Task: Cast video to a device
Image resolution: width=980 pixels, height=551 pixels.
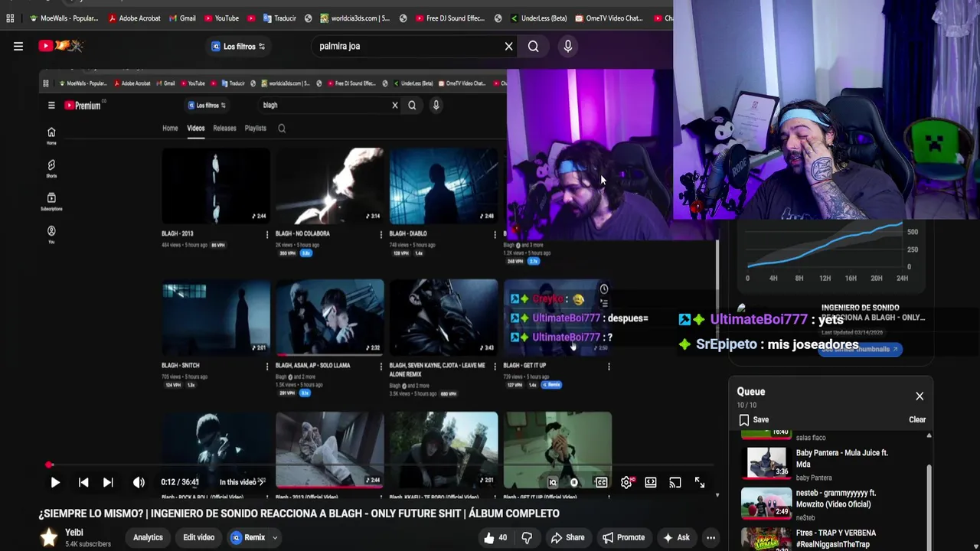Action: point(675,482)
